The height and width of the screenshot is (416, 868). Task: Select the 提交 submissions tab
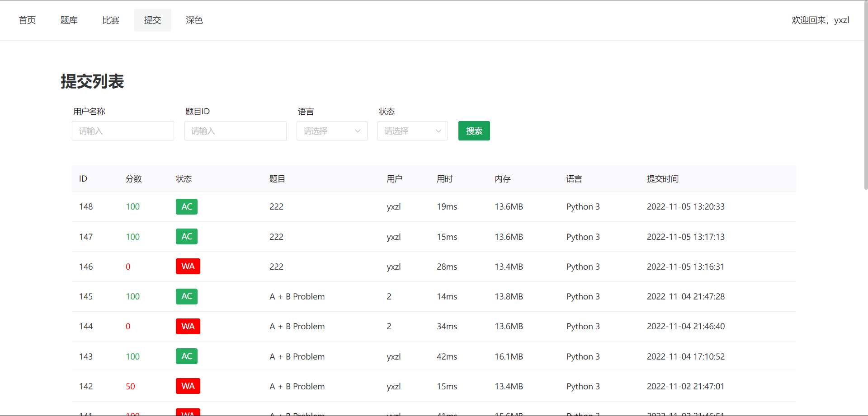pos(152,20)
